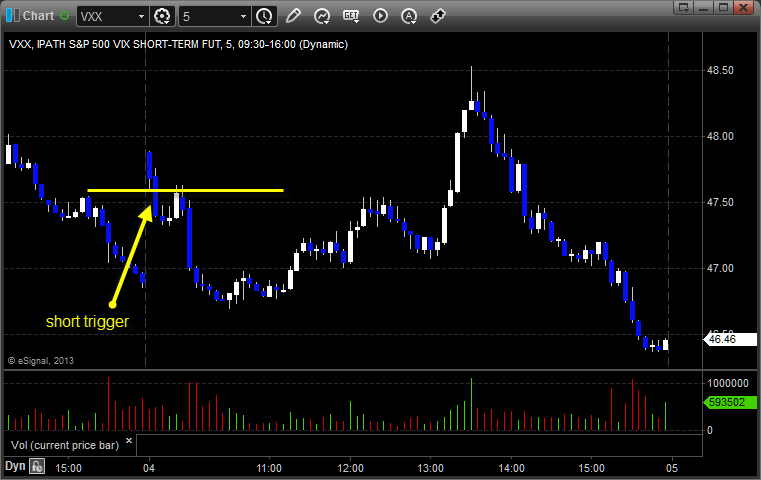Click the Vol (current price bar) label
This screenshot has height=480, width=761.
[65, 445]
